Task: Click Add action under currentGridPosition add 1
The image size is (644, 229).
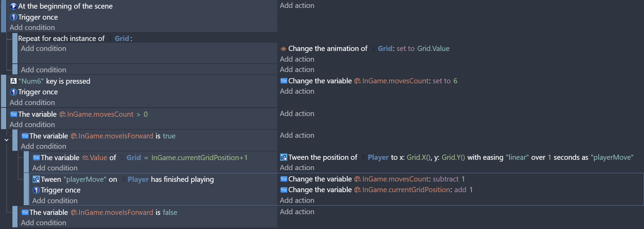Action: 297,200
